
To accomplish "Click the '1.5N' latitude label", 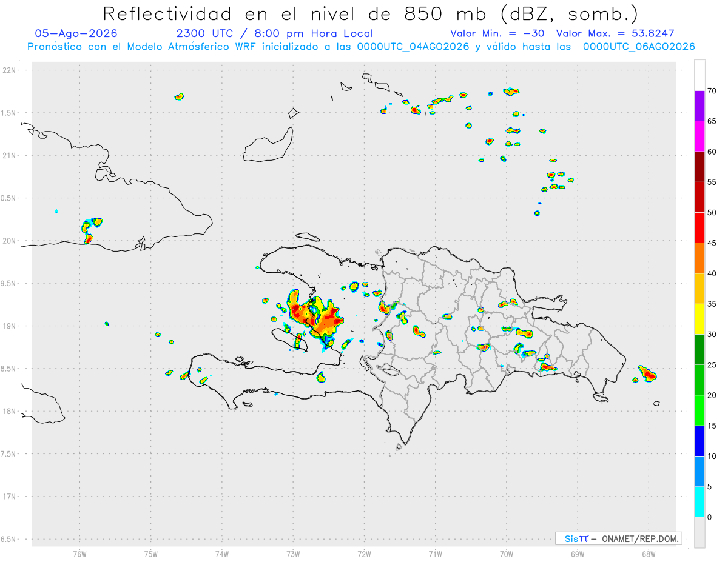I will coord(9,113).
